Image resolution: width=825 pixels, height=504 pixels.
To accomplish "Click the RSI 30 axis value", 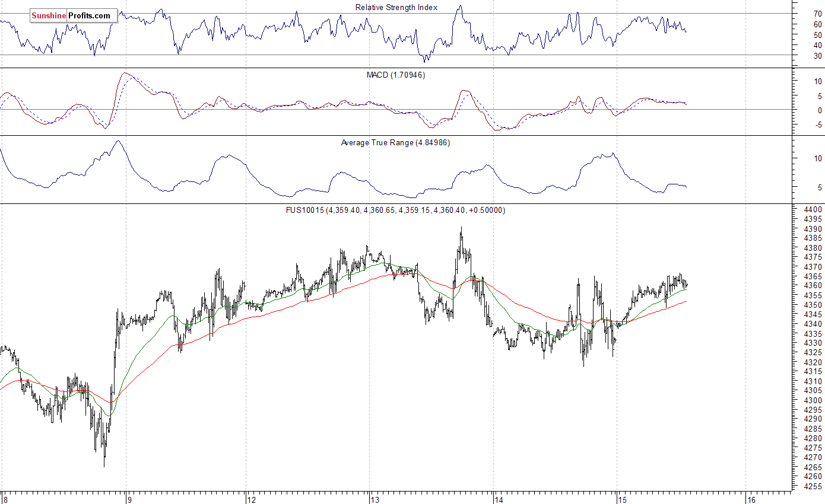I will (x=818, y=56).
